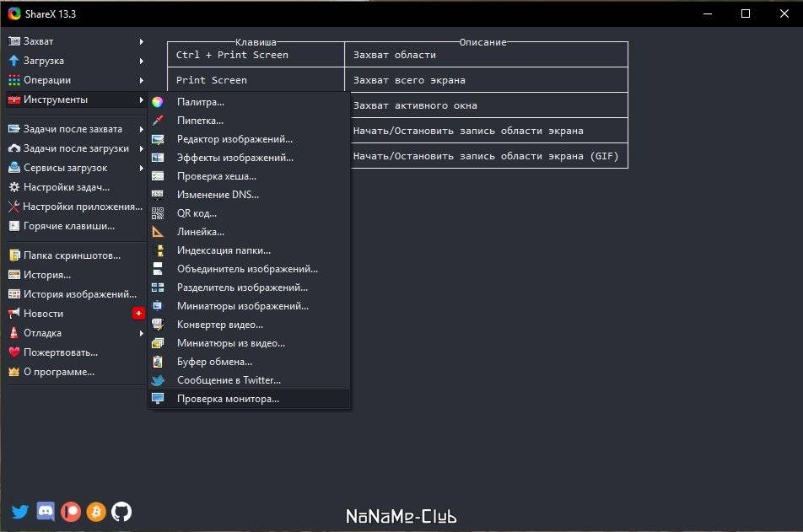803x532 pixels.
Task: Expand the Задачи после загрузки arrow
Action: (142, 148)
